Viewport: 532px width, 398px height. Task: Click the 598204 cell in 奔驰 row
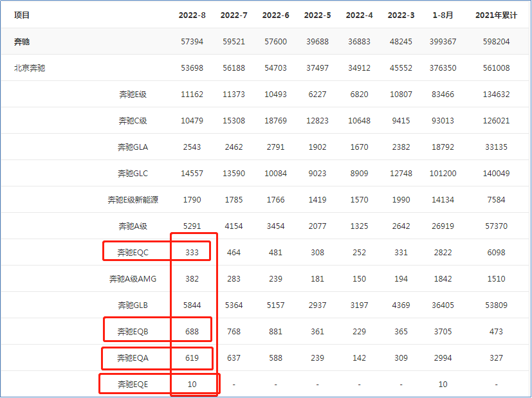[x=496, y=42]
